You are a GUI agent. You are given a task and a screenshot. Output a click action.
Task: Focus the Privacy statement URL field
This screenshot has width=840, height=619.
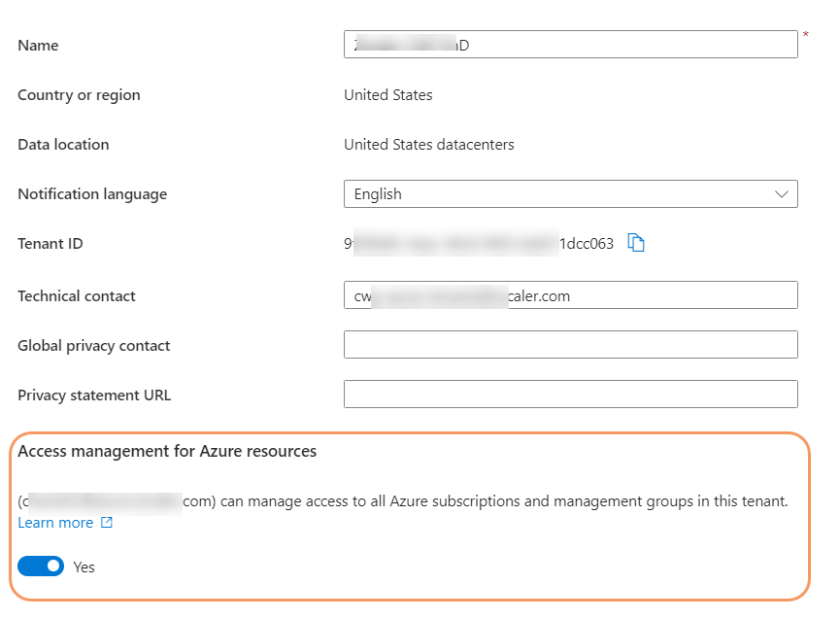[x=570, y=394]
